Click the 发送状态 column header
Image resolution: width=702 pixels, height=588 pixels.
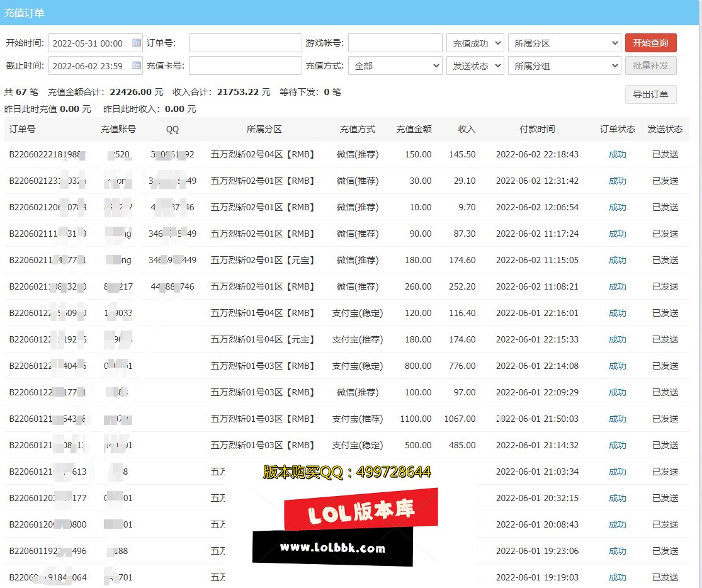[x=665, y=130]
